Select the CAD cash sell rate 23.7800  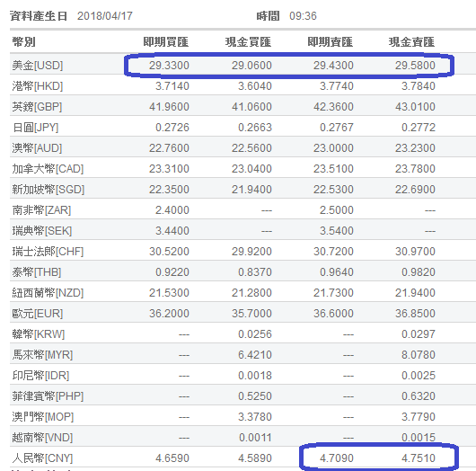415,169
